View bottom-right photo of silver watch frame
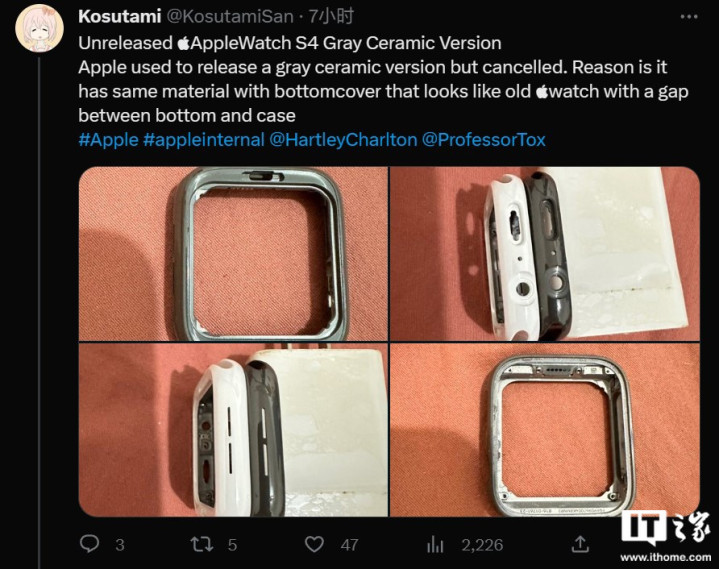 click(545, 430)
